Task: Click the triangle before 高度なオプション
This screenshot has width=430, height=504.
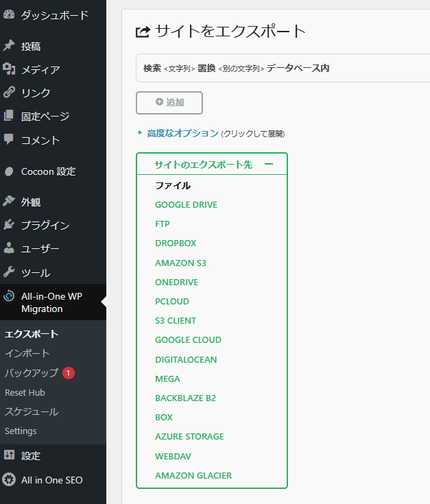Action: (140, 132)
